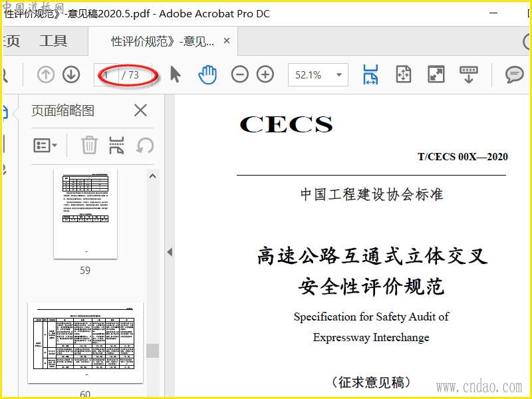Image resolution: width=532 pixels, height=399 pixels.
Task: Select the 性评价规范》-意见... document tab
Action: tap(162, 41)
